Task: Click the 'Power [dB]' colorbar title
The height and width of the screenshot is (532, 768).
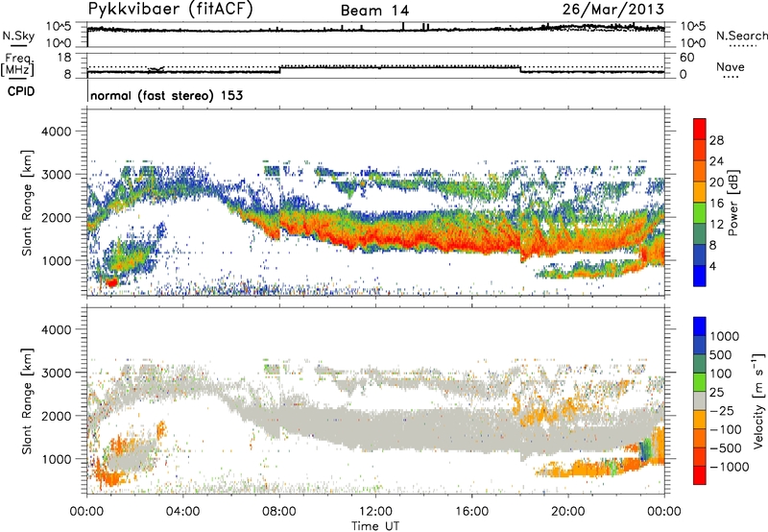Action: pos(732,203)
